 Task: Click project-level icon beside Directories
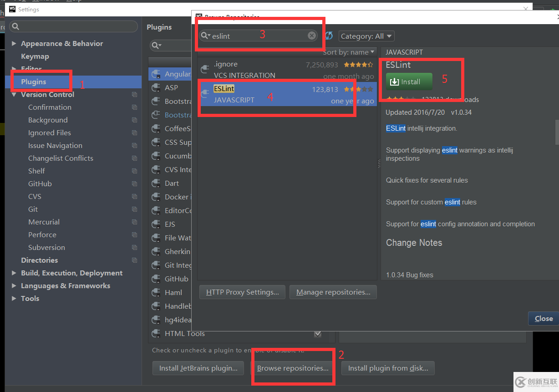point(134,260)
